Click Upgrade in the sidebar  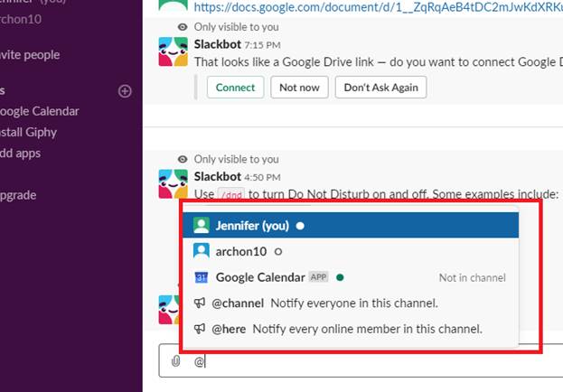click(18, 195)
